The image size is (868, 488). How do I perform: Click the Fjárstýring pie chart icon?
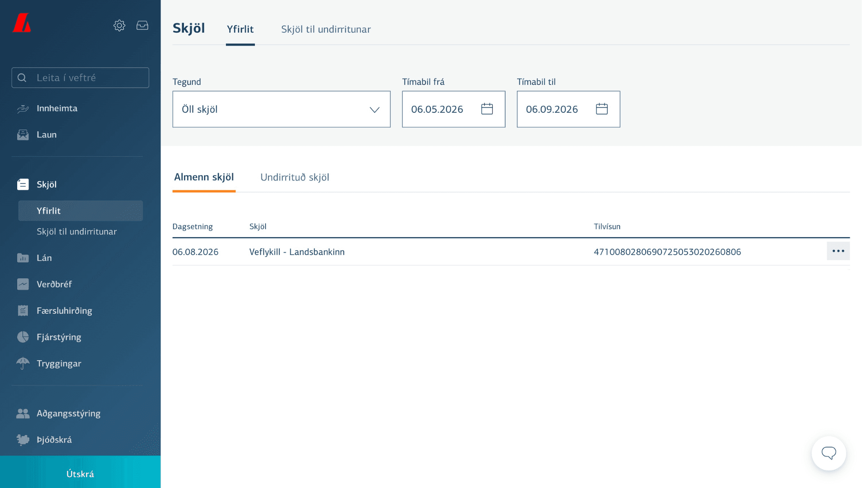[x=23, y=337]
